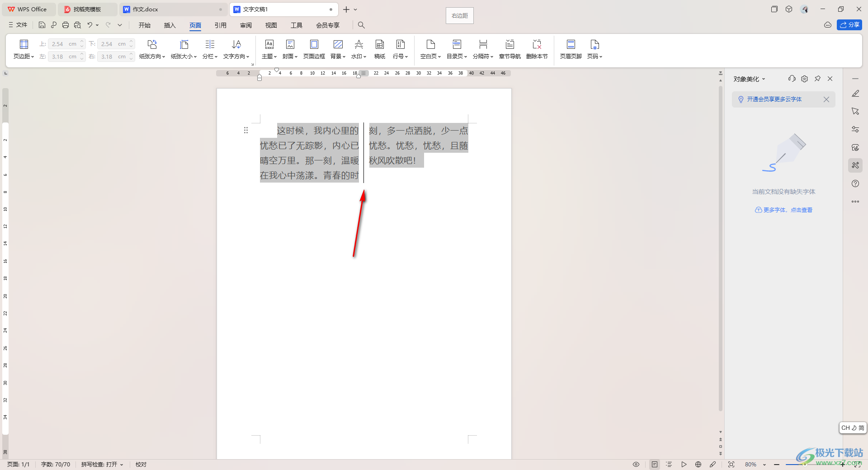The width and height of the screenshot is (868, 470).
Task: Open the 主题 theme tool
Action: (x=269, y=49)
